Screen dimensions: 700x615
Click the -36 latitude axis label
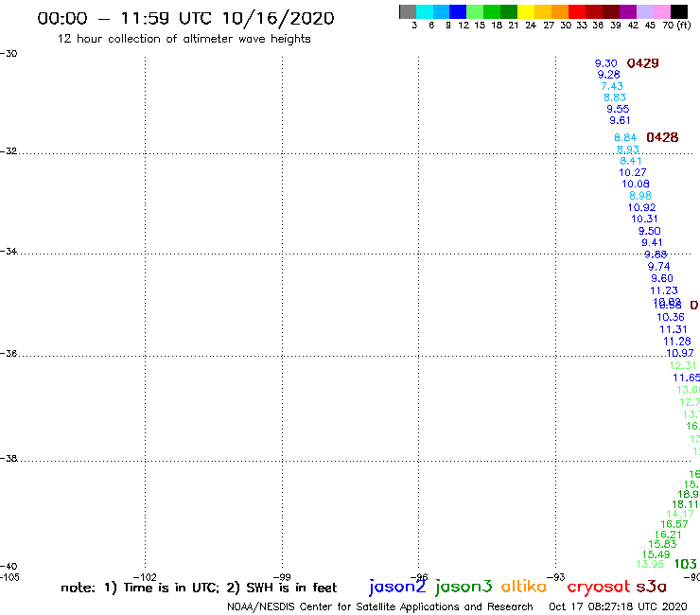[9, 354]
